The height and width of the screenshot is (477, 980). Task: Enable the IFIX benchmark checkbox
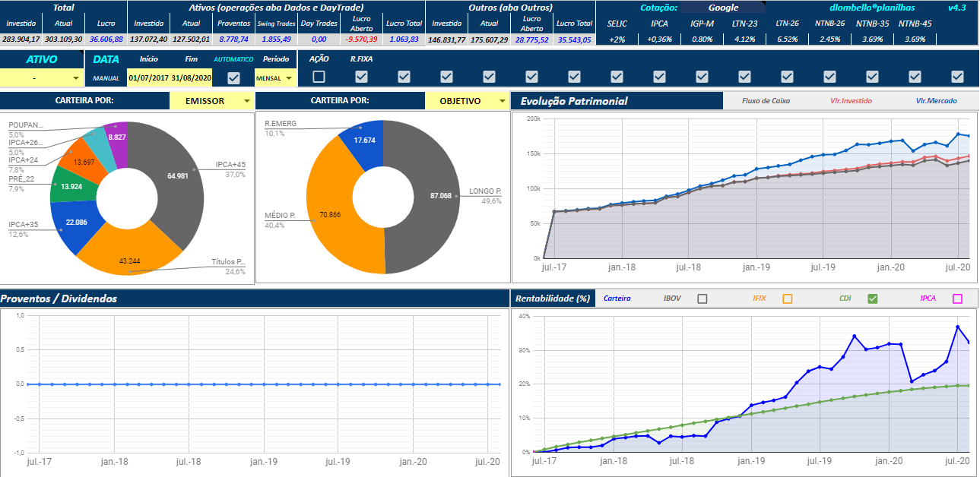click(x=788, y=299)
